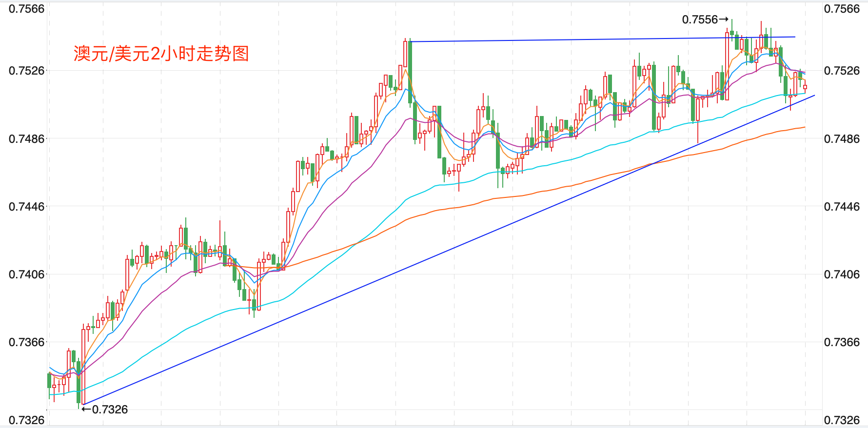Pick the 0.7486 label on right axis
868x428 pixels.
click(842, 139)
